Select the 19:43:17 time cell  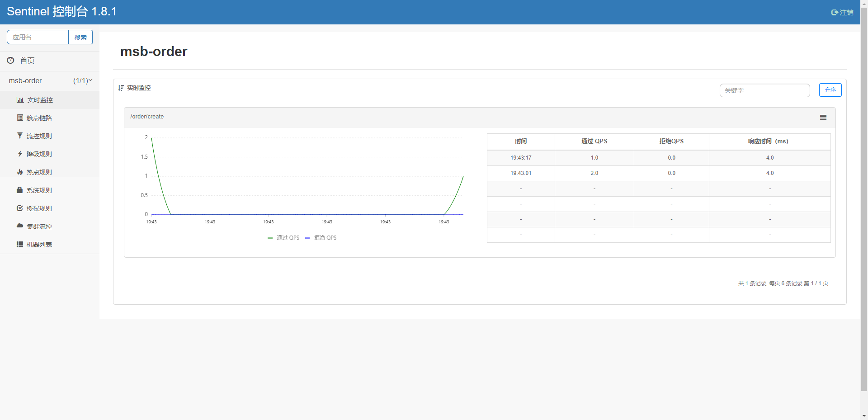(521, 158)
